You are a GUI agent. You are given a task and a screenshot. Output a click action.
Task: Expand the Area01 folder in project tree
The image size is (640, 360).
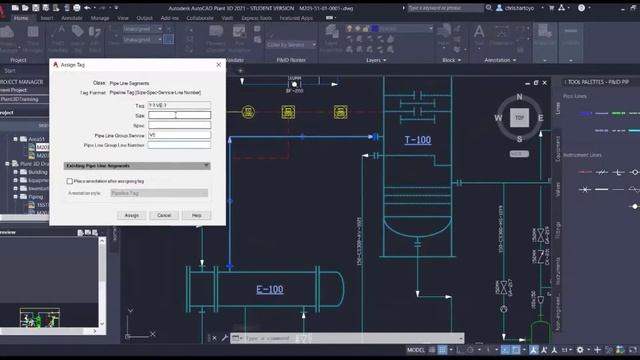tap(16, 139)
